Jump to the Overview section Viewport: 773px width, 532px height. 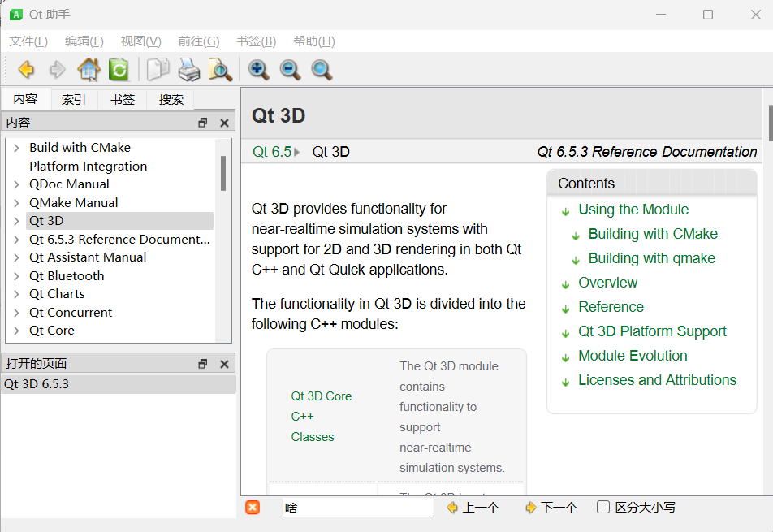[x=608, y=283]
